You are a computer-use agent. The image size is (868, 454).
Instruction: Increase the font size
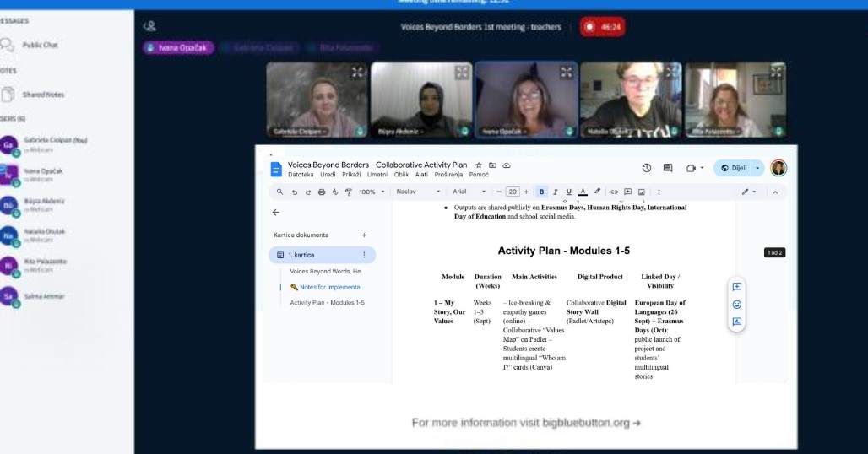(x=526, y=192)
